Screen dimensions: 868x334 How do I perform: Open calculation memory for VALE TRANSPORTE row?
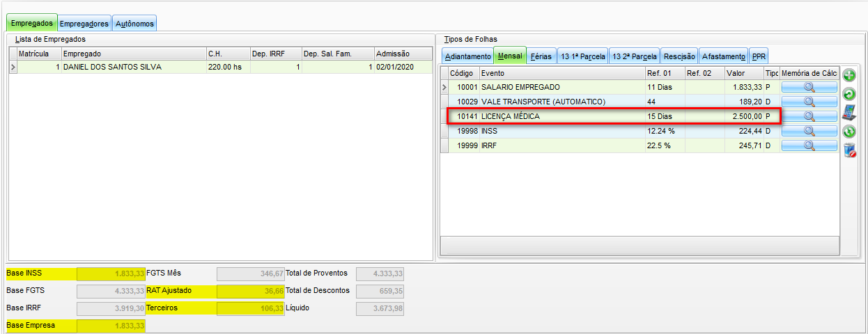coord(809,102)
